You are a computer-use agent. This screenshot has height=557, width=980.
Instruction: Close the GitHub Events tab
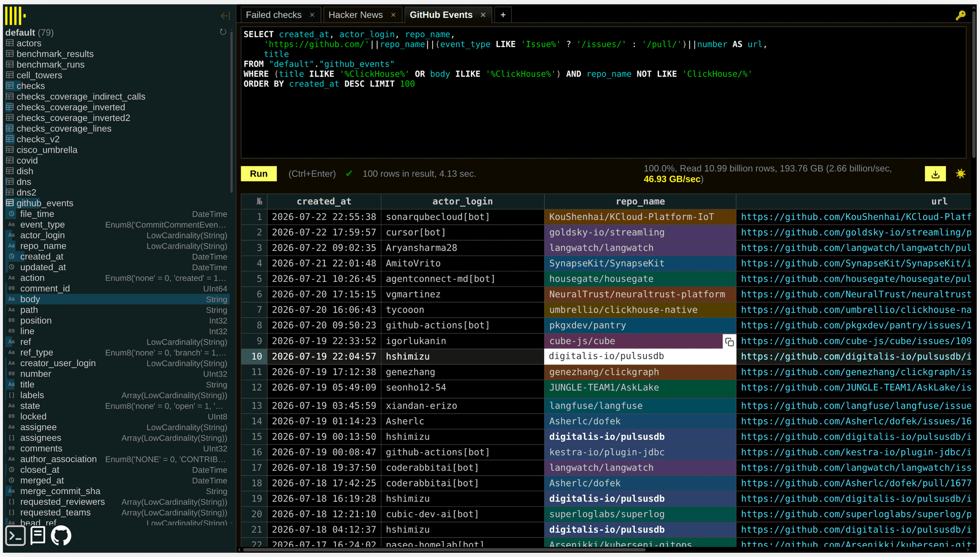coord(483,15)
